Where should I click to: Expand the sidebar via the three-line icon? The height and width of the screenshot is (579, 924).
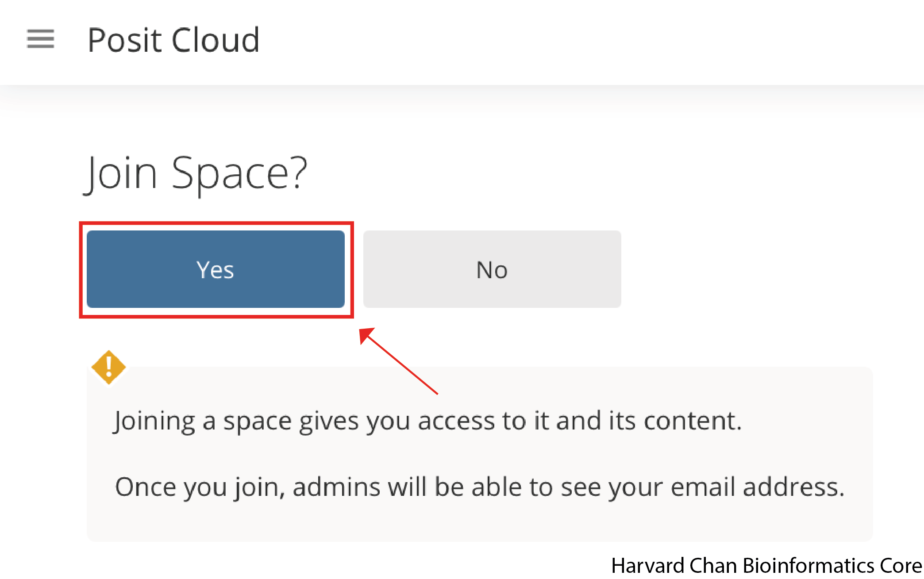[x=40, y=39]
